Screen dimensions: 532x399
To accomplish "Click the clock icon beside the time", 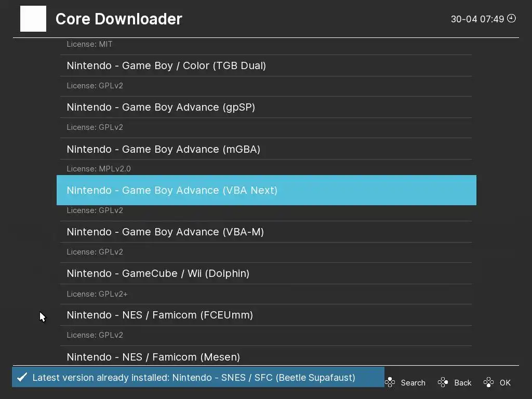I will [511, 18].
